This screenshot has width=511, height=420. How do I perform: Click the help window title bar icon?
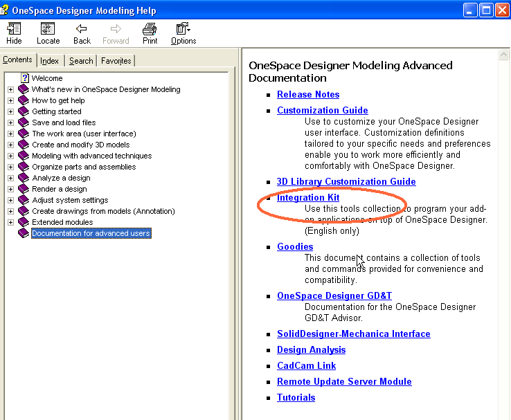tap(4, 10)
